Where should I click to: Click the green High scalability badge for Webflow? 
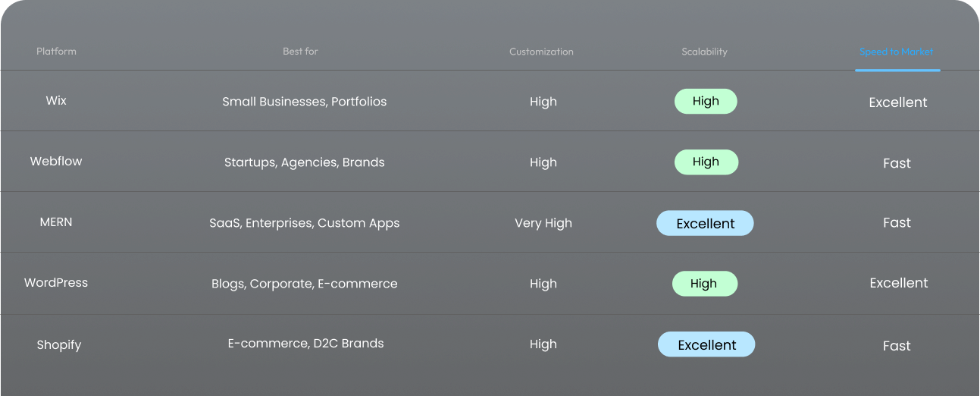pyautogui.click(x=706, y=162)
